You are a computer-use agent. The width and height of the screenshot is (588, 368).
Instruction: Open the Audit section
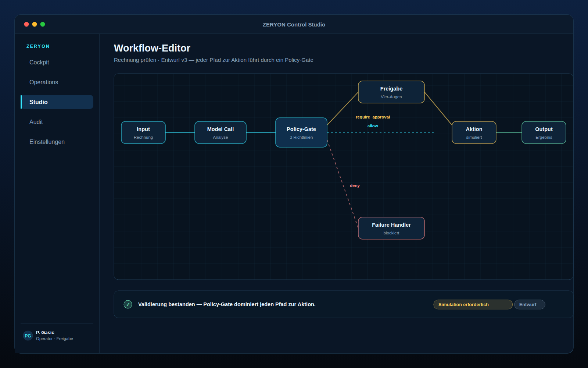(57, 122)
